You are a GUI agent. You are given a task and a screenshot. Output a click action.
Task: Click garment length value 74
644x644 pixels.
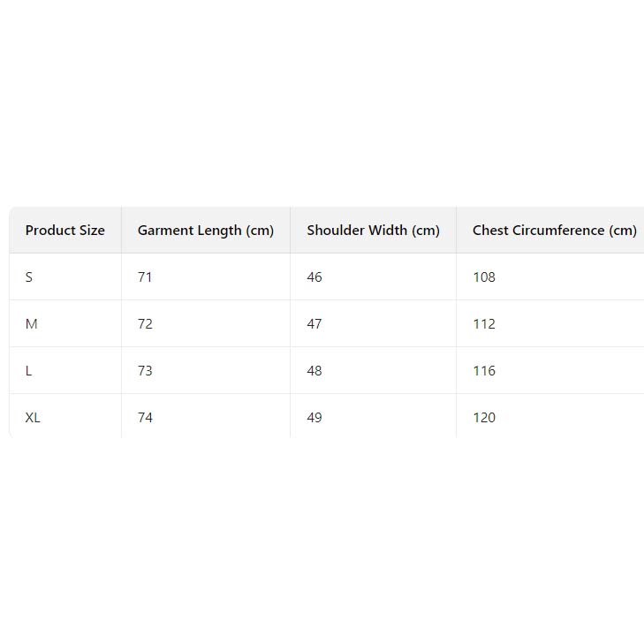coord(145,418)
